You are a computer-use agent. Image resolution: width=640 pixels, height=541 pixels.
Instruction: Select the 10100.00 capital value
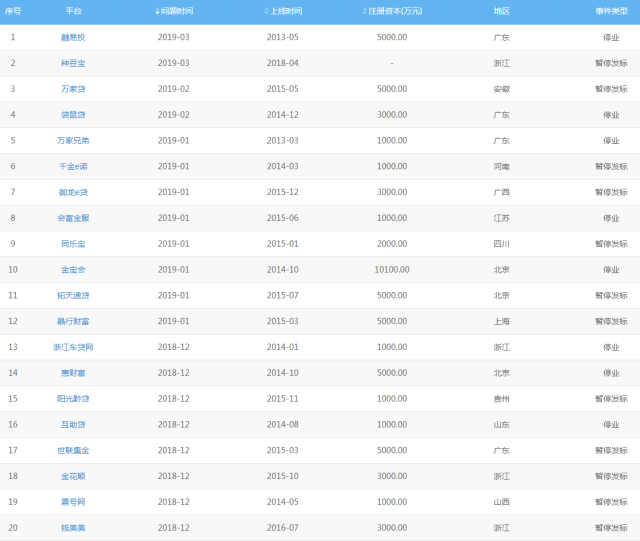pos(392,269)
